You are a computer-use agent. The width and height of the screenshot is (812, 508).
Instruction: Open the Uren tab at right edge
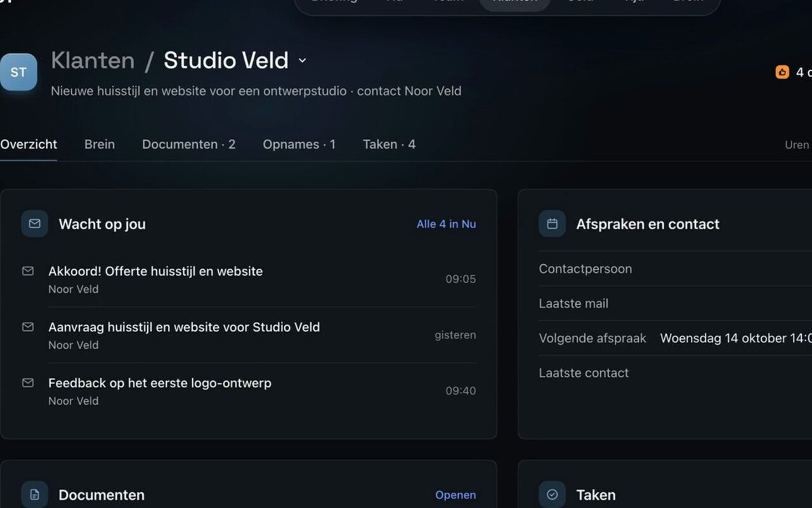(797, 145)
